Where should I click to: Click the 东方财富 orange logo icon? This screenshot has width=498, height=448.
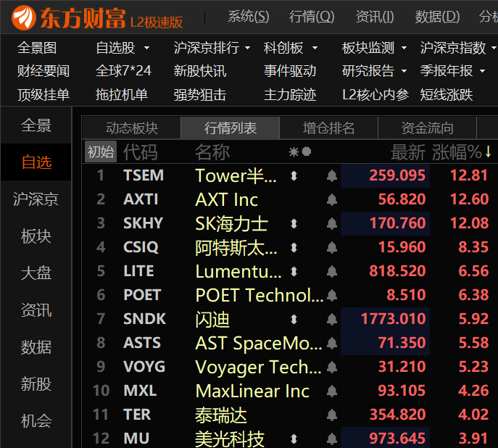point(23,17)
